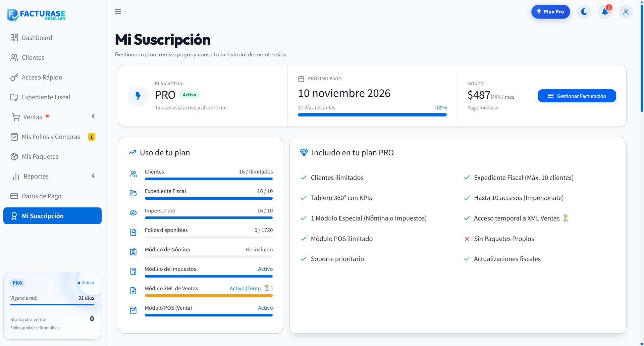Click the Mis Folios badge showing 1
The image size is (644, 346).
click(x=91, y=137)
